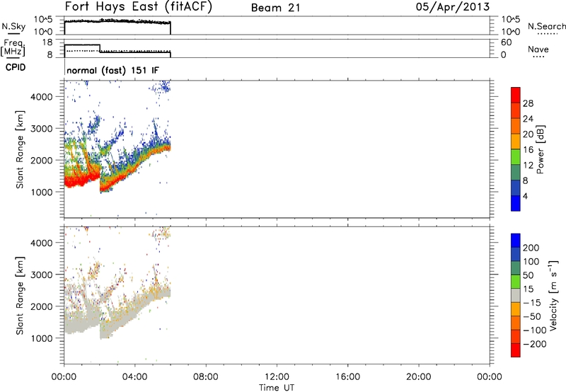Screen dimensions: 566x392
Task: Click the '-200' velocity colorbar tick label
Action: (535, 344)
